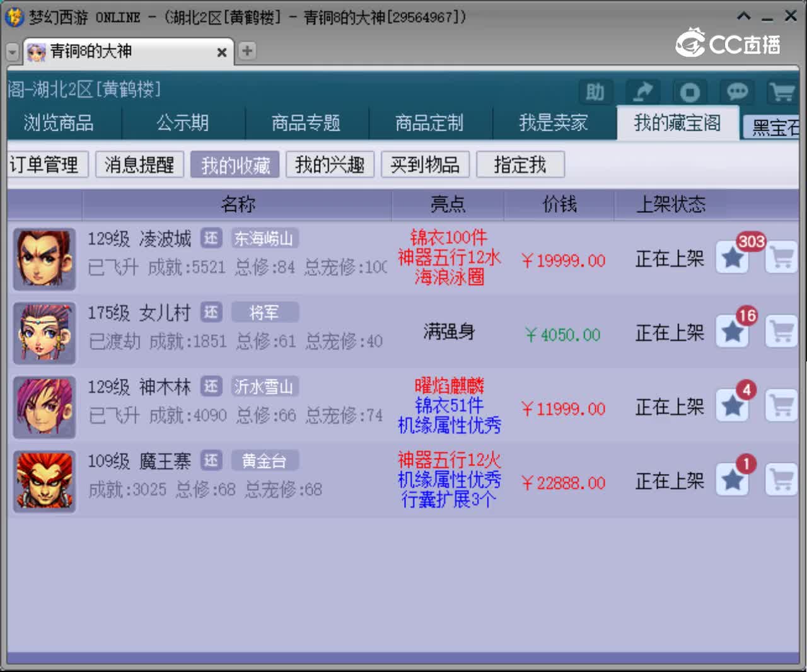Open the 神木林 character avatar
Screen dimensions: 807x672
tap(44, 407)
